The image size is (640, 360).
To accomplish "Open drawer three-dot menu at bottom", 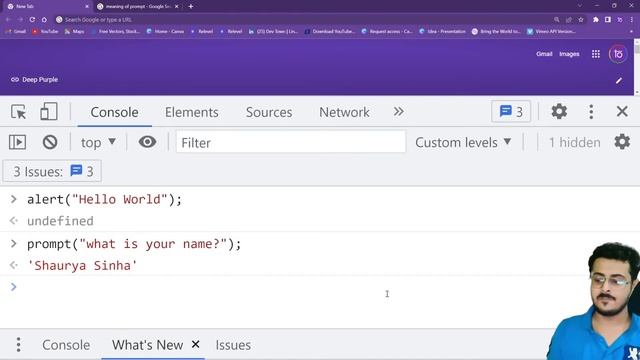I will point(18,345).
